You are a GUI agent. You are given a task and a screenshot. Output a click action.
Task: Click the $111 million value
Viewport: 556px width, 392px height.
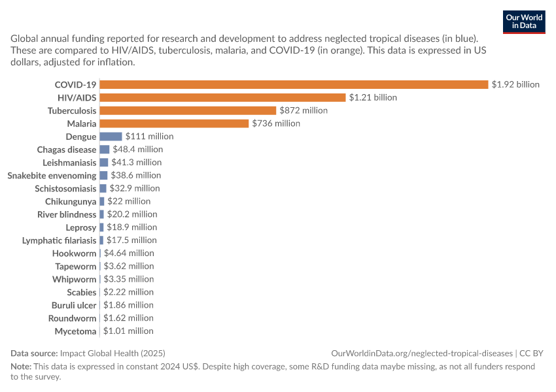(149, 137)
